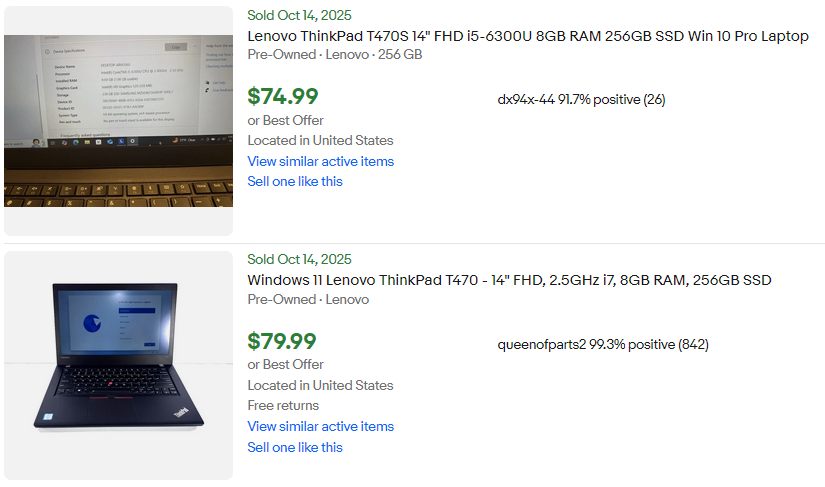Click 'Located in United States' on T470S listing
Viewport: 825px width, 487px height.
pyautogui.click(x=320, y=140)
